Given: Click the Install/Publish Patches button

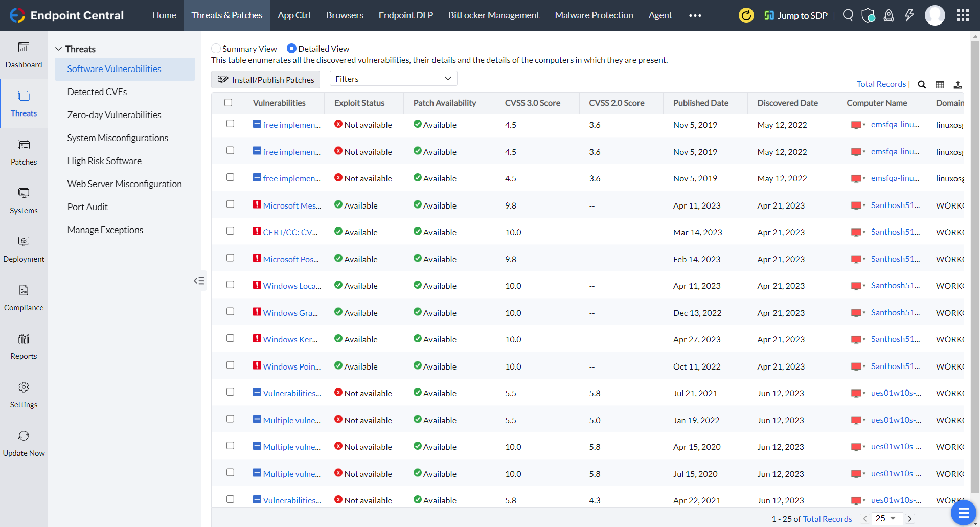Looking at the screenshot, I should click(x=265, y=79).
